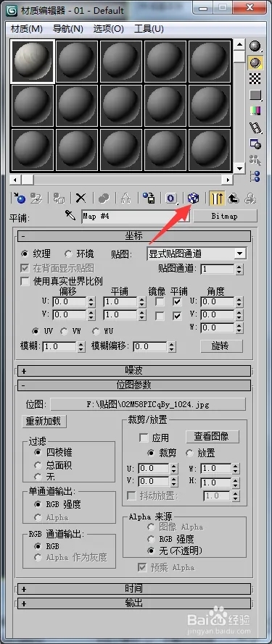Open the Material/Map Navigator icon
Screen dimensions: 272x644
click(255, 176)
